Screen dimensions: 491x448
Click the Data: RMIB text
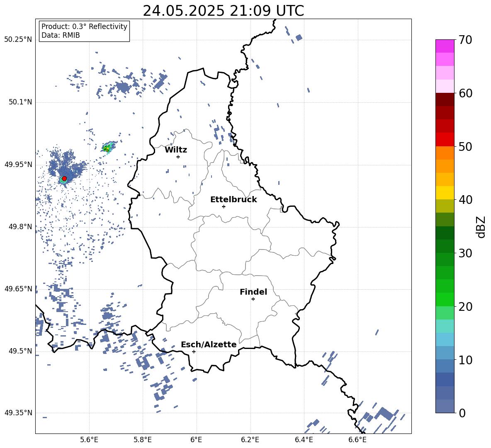[x=61, y=35]
